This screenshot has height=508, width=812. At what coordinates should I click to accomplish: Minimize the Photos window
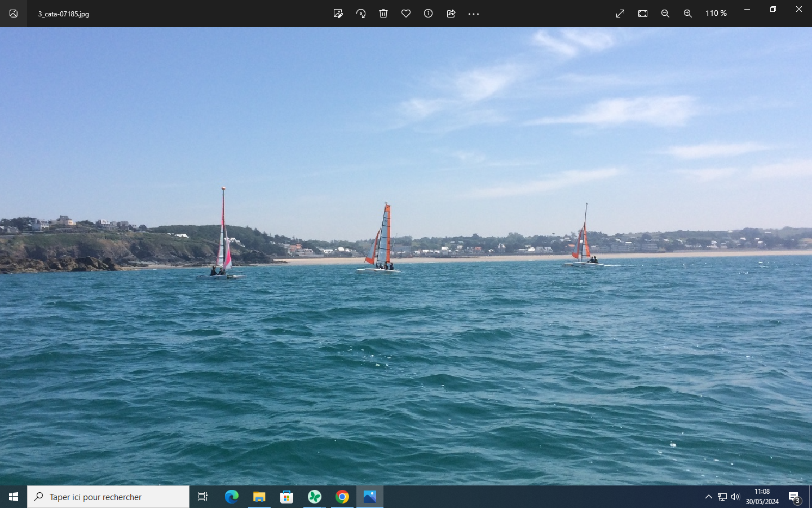[x=747, y=9]
